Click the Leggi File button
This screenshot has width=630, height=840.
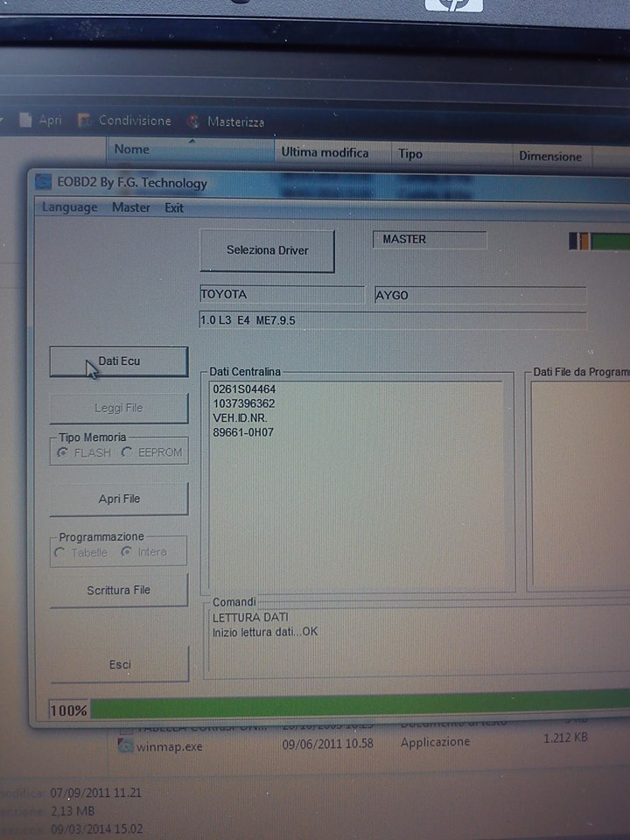pyautogui.click(x=119, y=409)
